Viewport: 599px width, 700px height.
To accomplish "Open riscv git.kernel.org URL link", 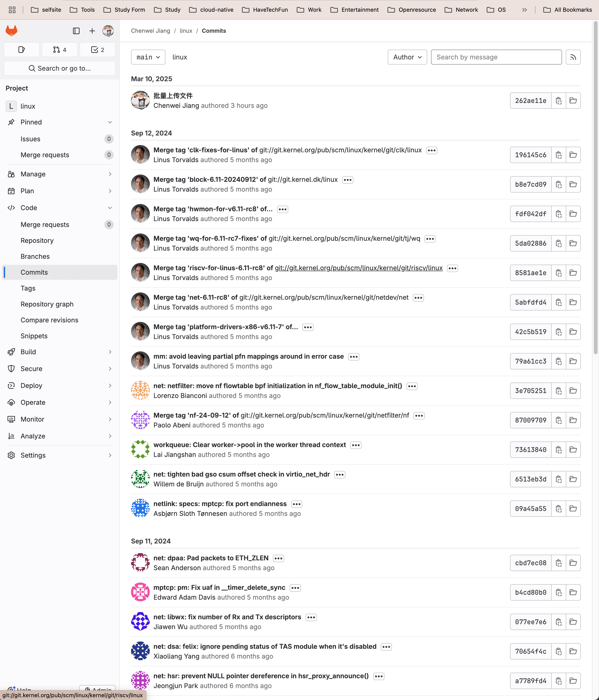I will [x=358, y=268].
